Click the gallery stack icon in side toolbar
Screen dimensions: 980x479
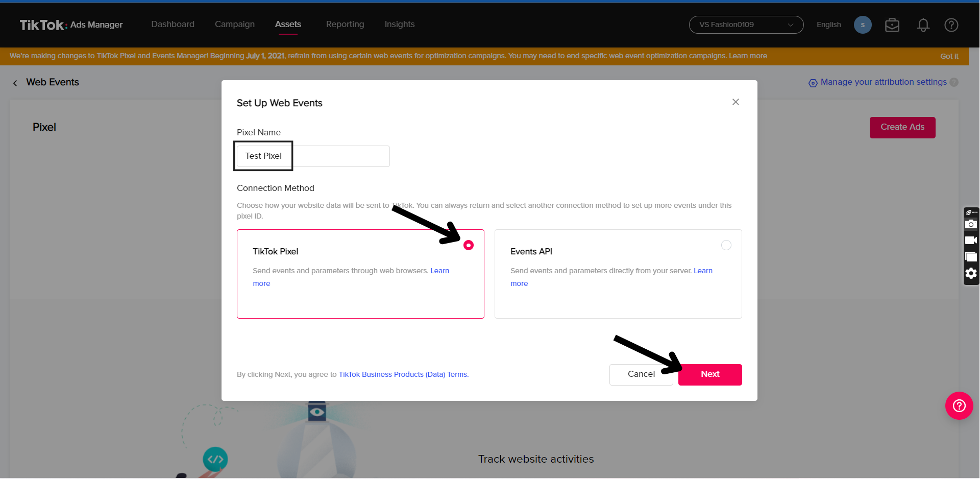pyautogui.click(x=971, y=257)
